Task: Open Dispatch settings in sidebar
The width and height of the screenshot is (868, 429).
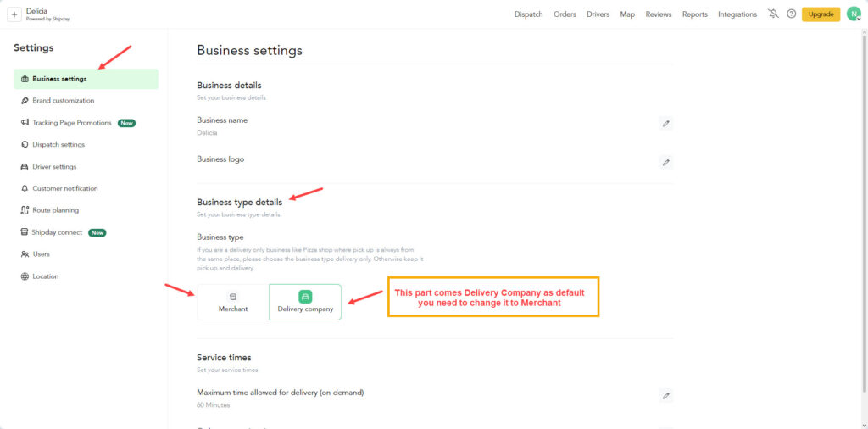Action: pos(58,145)
